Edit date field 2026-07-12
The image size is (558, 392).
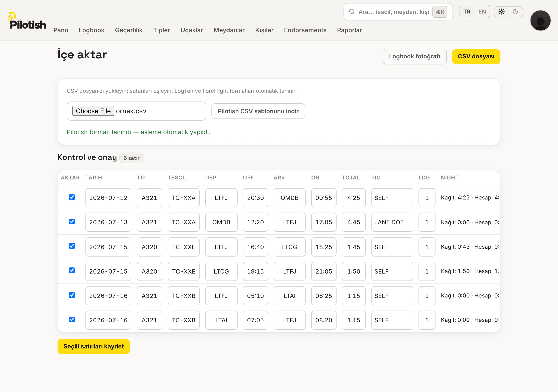click(x=108, y=198)
